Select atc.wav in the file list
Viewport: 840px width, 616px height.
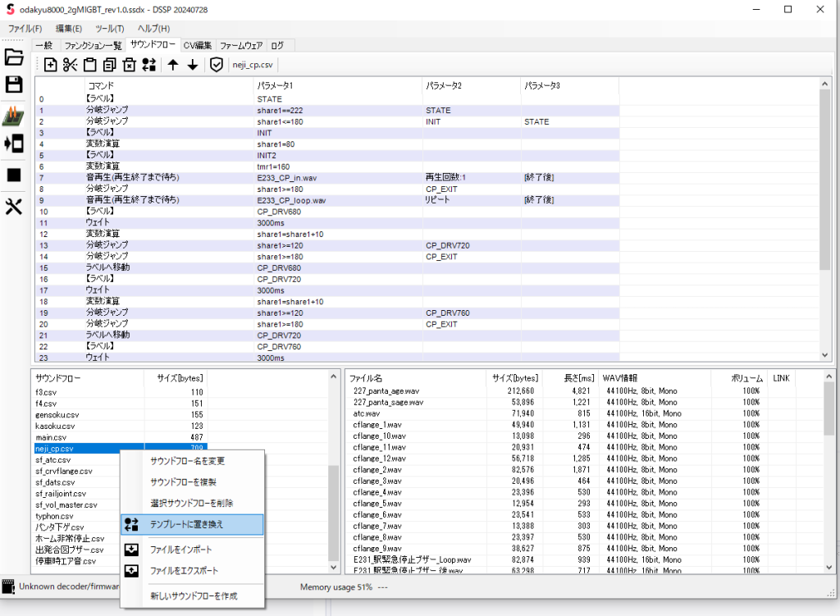pos(367,413)
